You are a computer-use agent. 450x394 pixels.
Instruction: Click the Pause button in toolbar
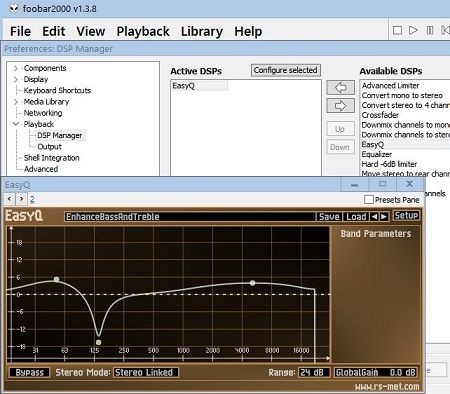pyautogui.click(x=430, y=31)
